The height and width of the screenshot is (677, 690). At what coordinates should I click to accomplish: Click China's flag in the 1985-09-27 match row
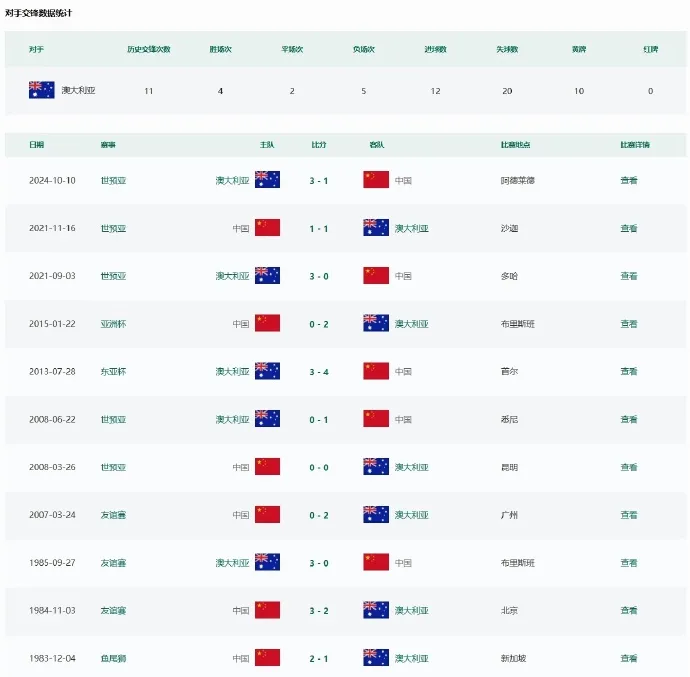376,562
